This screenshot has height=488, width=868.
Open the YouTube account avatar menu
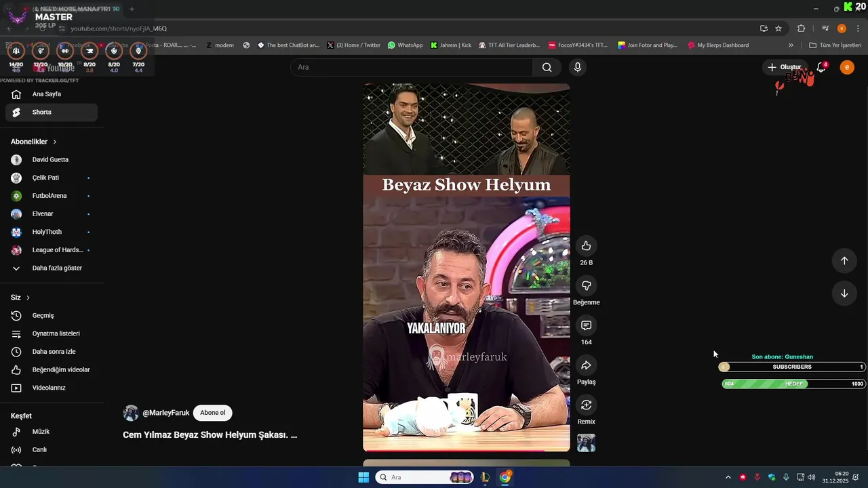[847, 67]
